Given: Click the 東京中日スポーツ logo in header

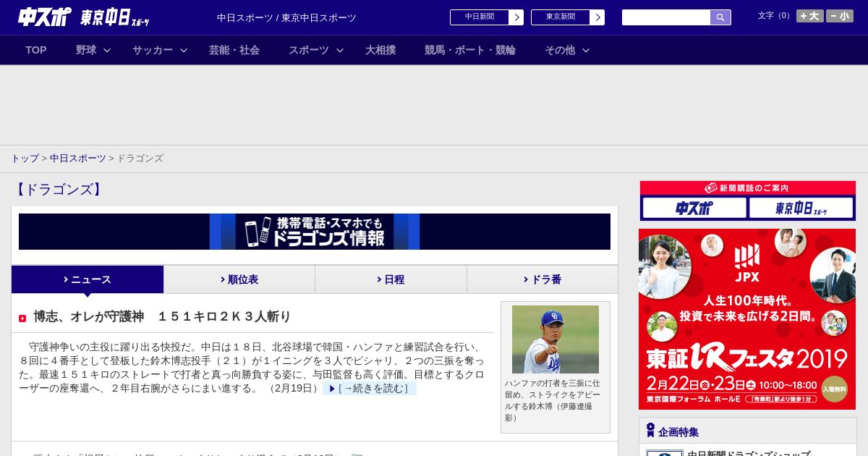Looking at the screenshot, I should 115,18.
